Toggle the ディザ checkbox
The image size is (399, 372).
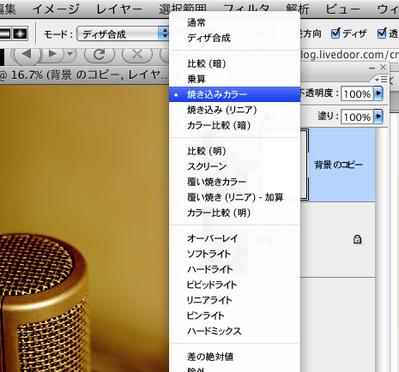pos(336,33)
